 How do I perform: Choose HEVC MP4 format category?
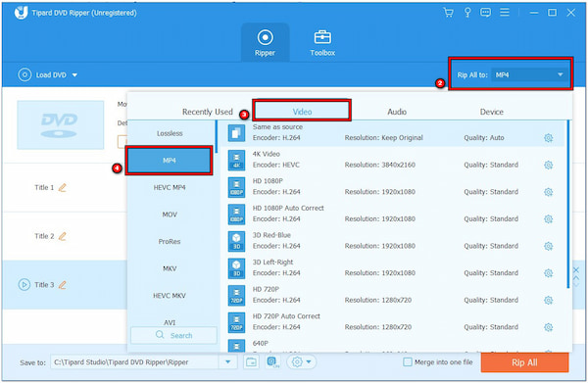coord(170,187)
